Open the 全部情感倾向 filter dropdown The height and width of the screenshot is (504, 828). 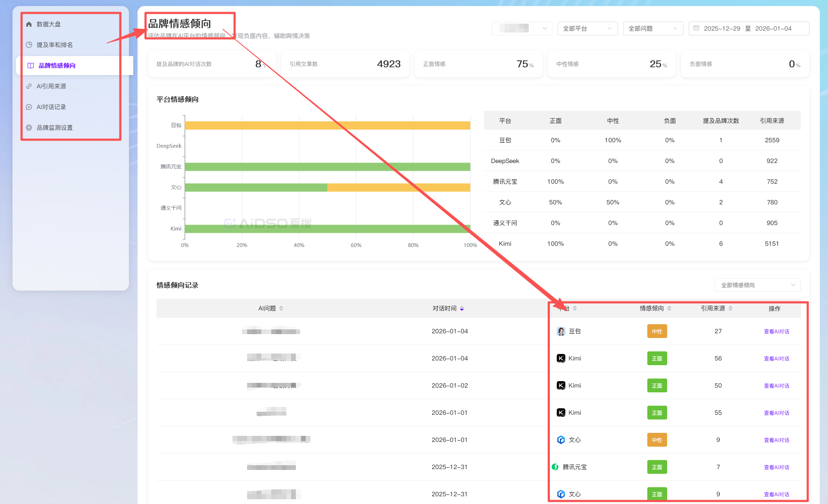tap(757, 285)
